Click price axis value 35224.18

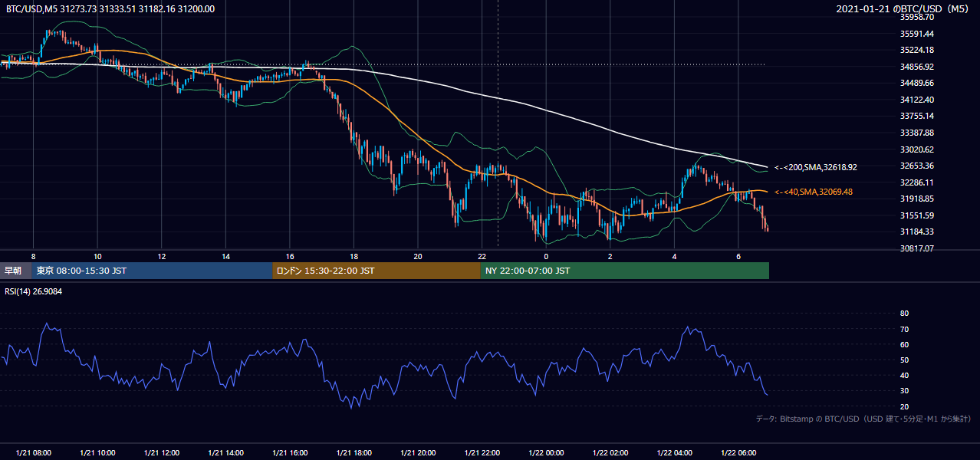click(916, 50)
